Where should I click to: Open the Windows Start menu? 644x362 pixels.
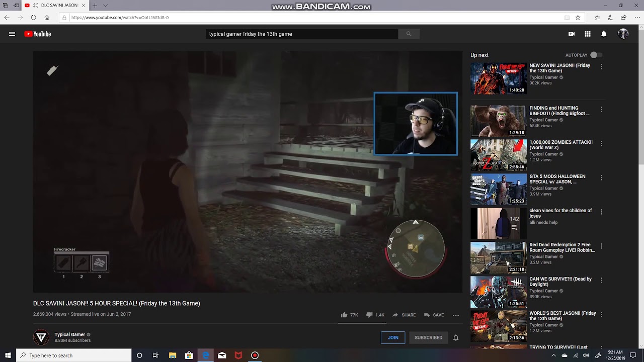[8, 355]
